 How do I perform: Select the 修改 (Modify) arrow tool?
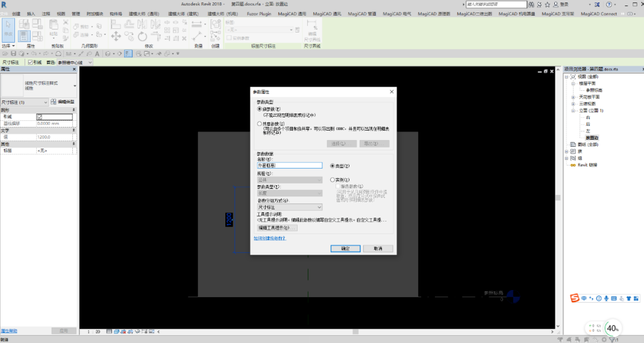(8, 30)
